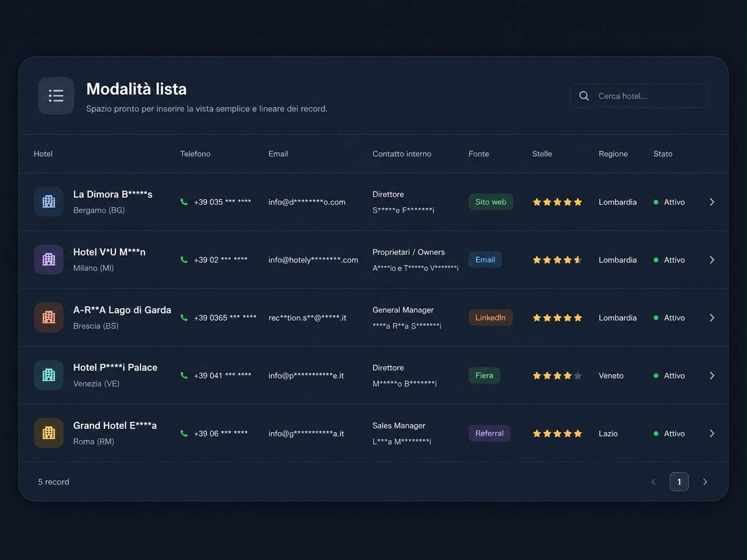Click the General Manager contact label
The width and height of the screenshot is (747, 560).
coord(403,310)
